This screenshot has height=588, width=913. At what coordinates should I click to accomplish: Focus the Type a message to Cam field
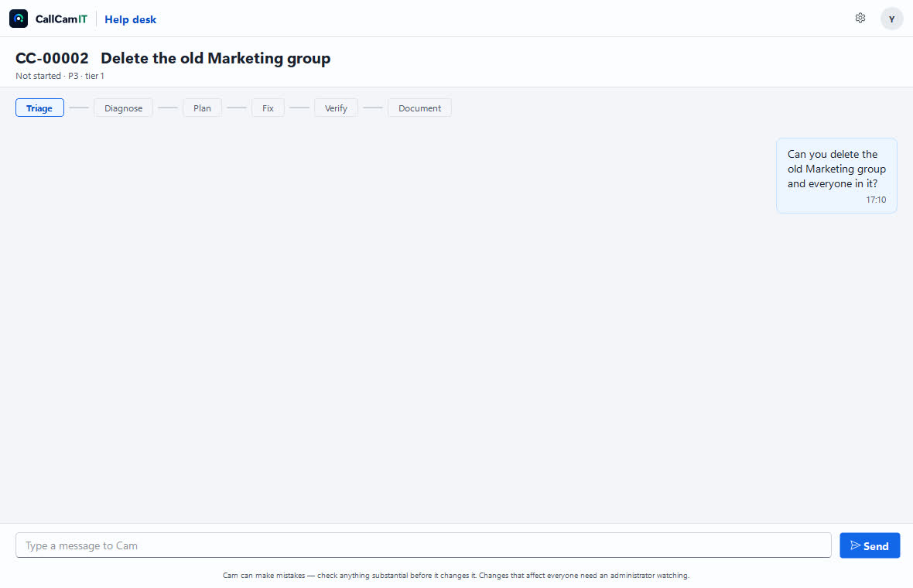[x=423, y=545]
